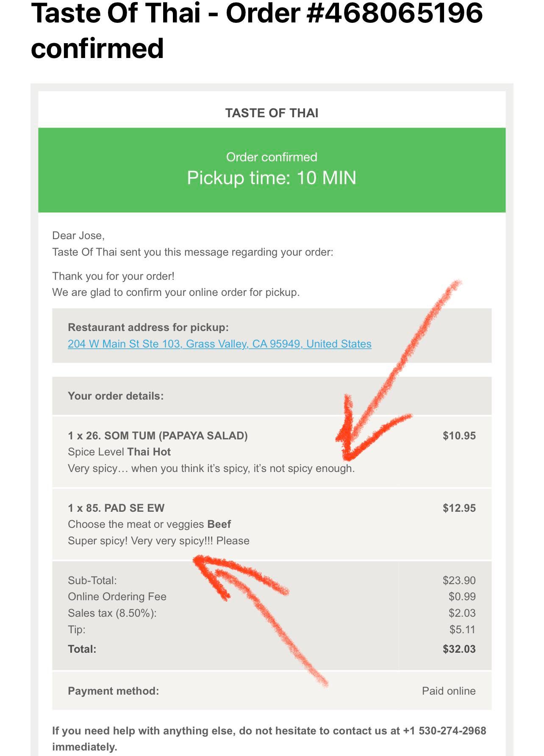Click the Your order details heading
The width and height of the screenshot is (544, 756).
[116, 396]
